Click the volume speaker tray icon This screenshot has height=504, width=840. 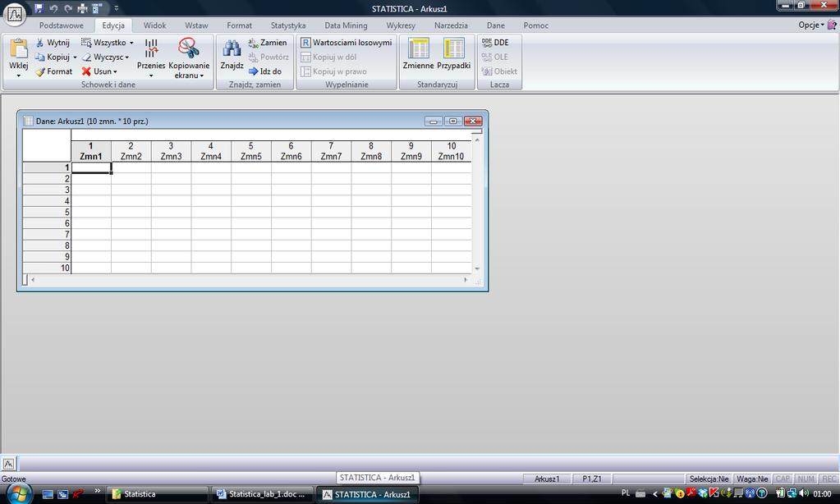[804, 493]
